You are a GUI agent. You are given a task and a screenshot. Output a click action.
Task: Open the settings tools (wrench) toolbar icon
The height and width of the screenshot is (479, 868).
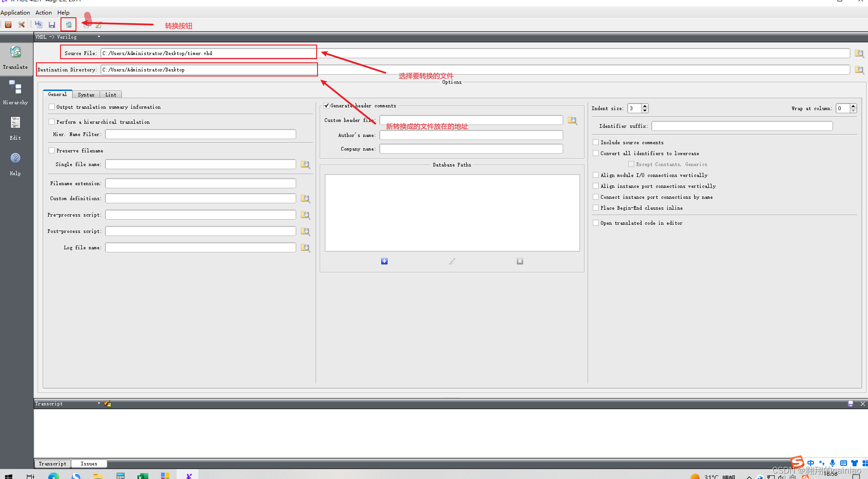(x=21, y=25)
